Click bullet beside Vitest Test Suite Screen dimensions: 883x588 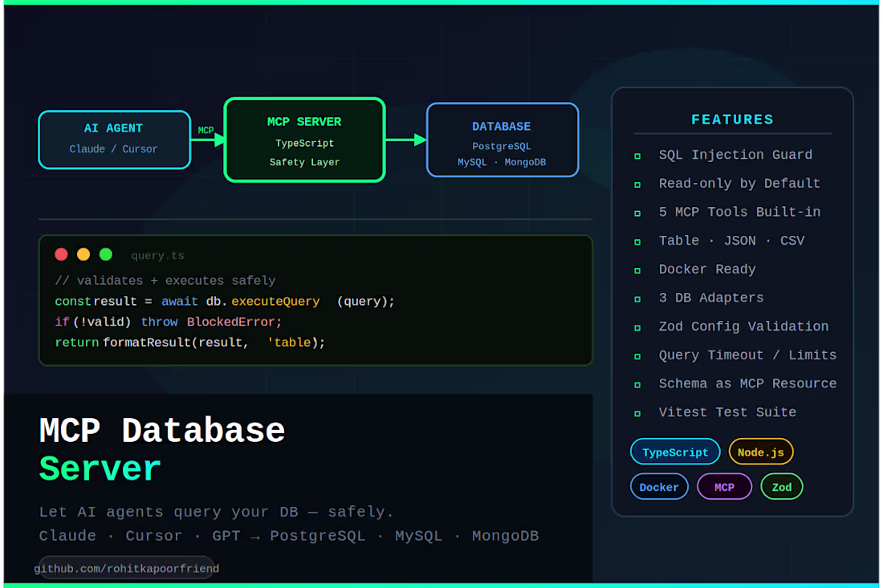[637, 414]
